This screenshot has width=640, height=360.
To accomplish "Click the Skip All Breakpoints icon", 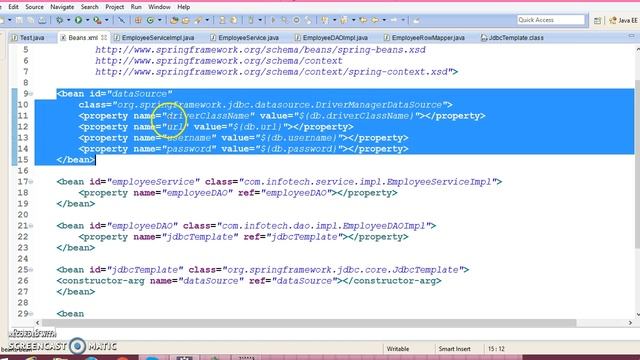I will point(121,20).
